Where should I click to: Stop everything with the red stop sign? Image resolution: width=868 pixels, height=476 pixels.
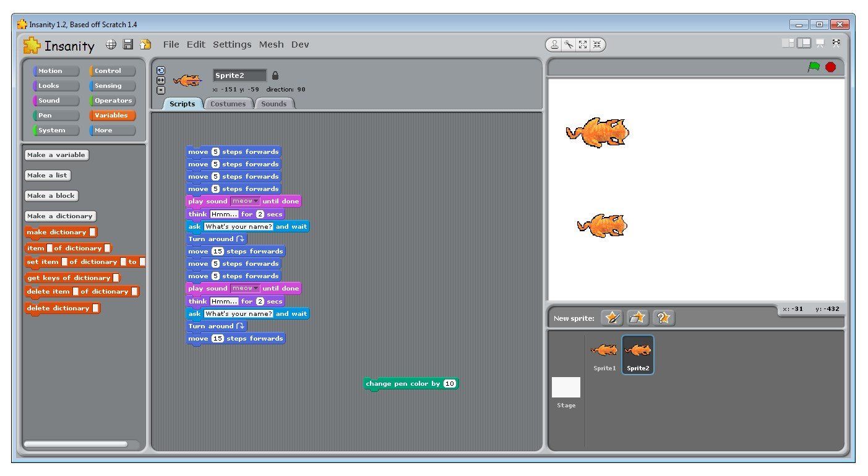pyautogui.click(x=830, y=67)
